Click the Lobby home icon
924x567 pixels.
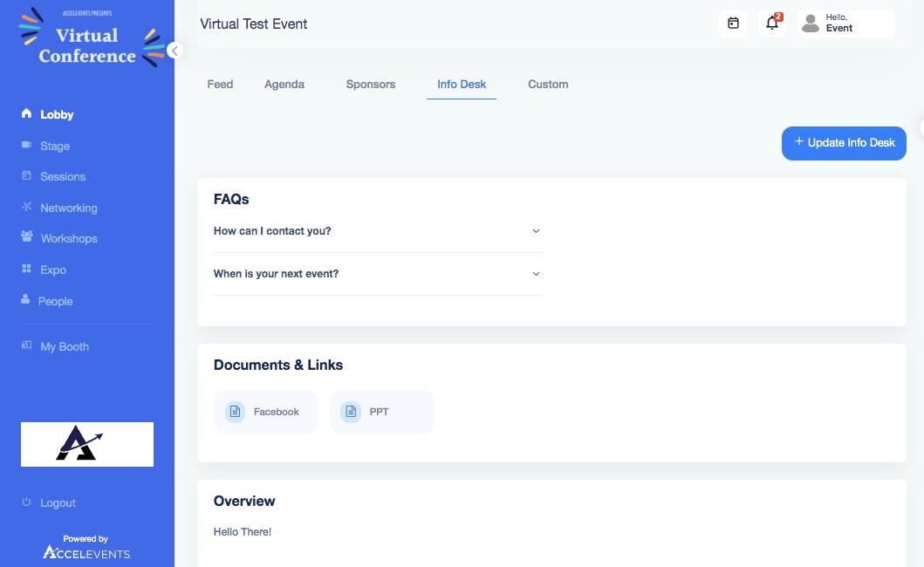point(26,113)
